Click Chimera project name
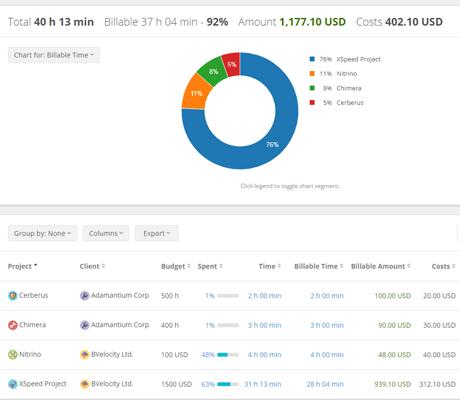Image resolution: width=460 pixels, height=400 pixels. [x=33, y=325]
